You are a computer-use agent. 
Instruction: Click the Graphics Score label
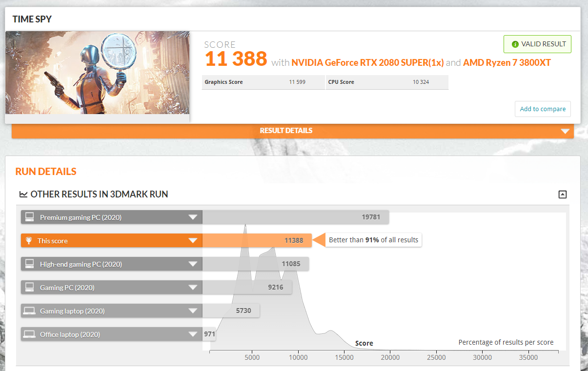click(x=223, y=82)
